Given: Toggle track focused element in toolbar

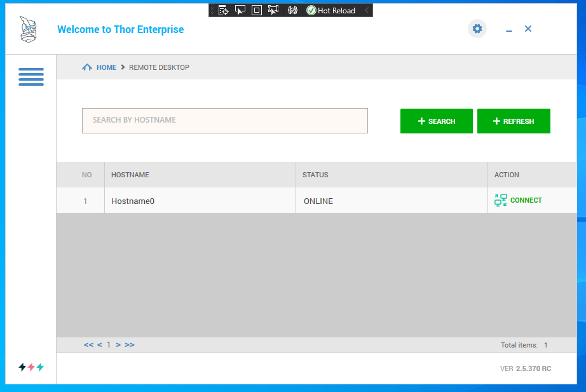Looking at the screenshot, I should click(x=272, y=10).
